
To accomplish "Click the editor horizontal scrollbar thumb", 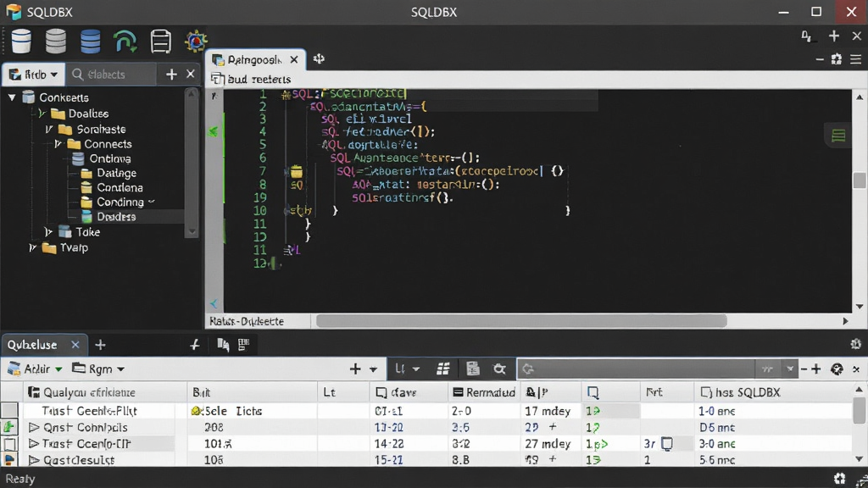I will pyautogui.click(x=521, y=321).
